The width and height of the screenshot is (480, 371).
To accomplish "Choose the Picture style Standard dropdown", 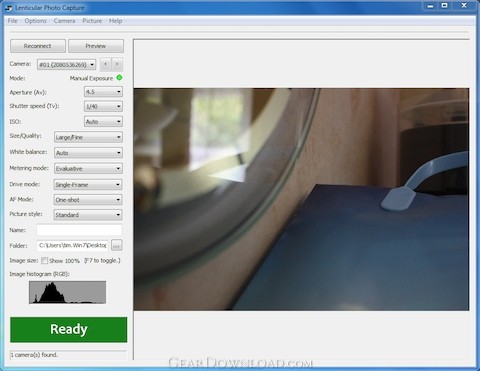I will pyautogui.click(x=88, y=215).
